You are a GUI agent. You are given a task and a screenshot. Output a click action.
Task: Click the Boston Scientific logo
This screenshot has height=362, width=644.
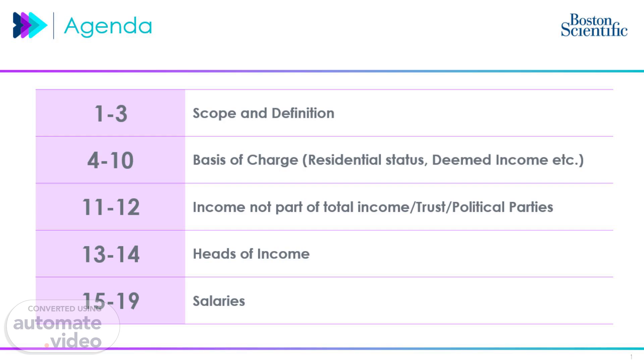[594, 25]
